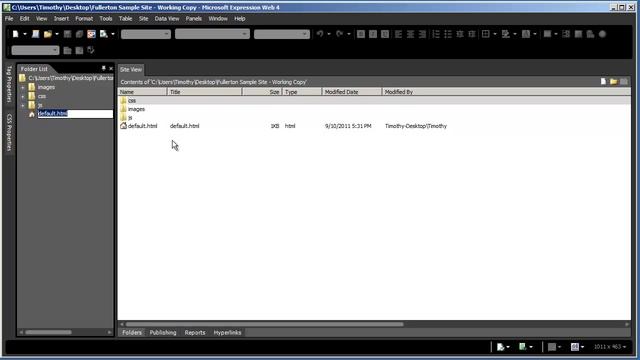The height and width of the screenshot is (360, 640).
Task: Open the 1011 x 463 page size dropdown
Action: coord(610,347)
